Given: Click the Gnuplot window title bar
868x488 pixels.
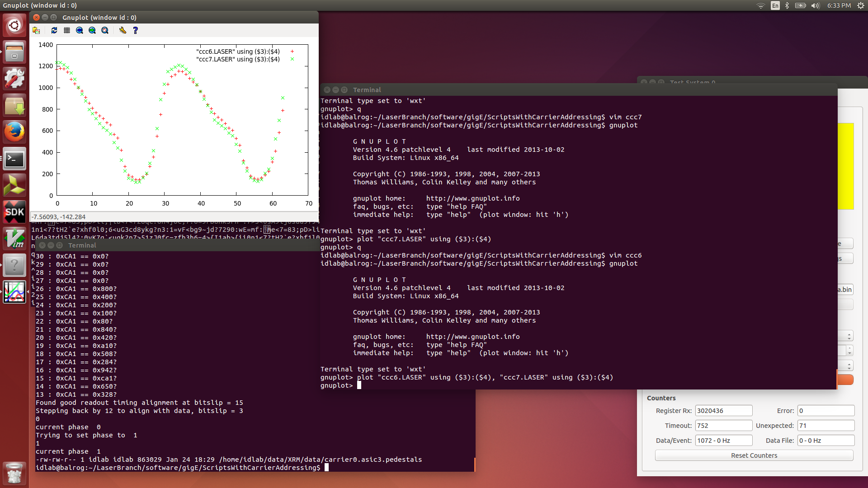Looking at the screenshot, I should [174, 17].
